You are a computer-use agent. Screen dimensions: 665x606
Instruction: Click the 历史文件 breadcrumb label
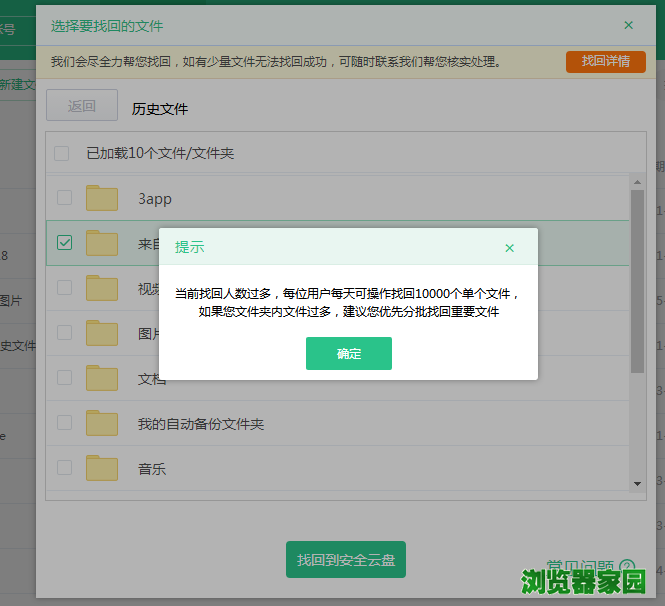tap(160, 108)
